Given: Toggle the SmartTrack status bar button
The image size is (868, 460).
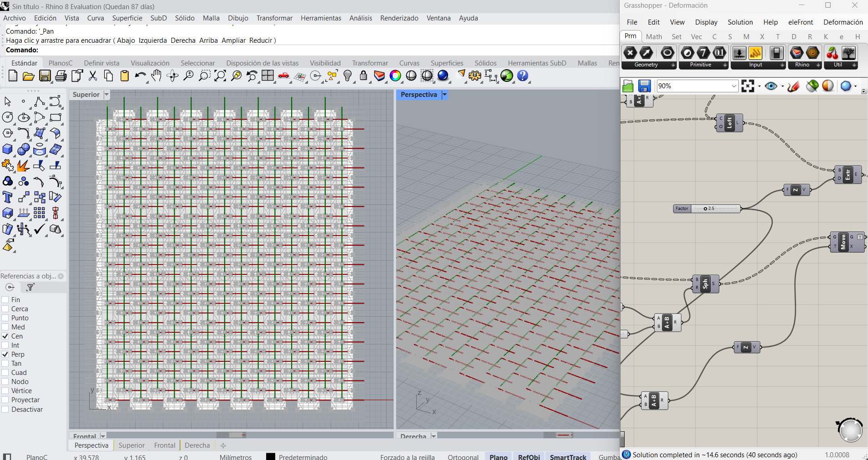Looking at the screenshot, I should 568,457.
